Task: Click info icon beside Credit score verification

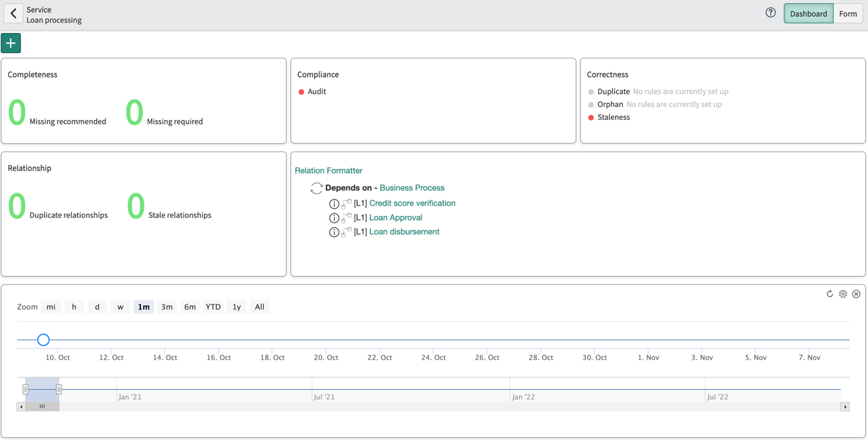Action: click(334, 204)
